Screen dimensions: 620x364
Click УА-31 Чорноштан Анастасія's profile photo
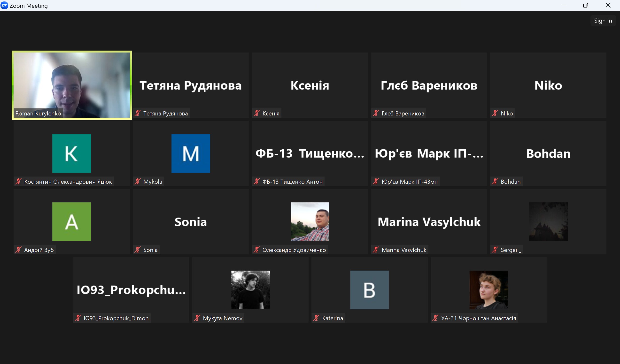[489, 290]
